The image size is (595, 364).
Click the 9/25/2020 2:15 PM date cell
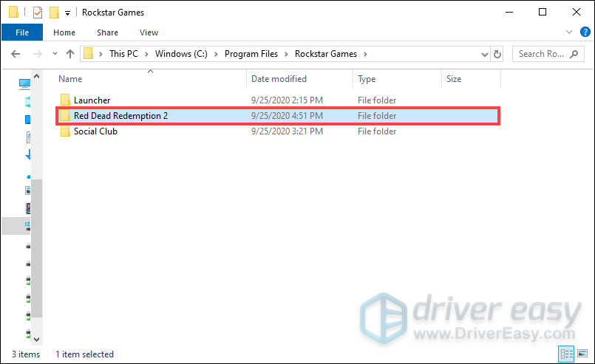coord(287,100)
